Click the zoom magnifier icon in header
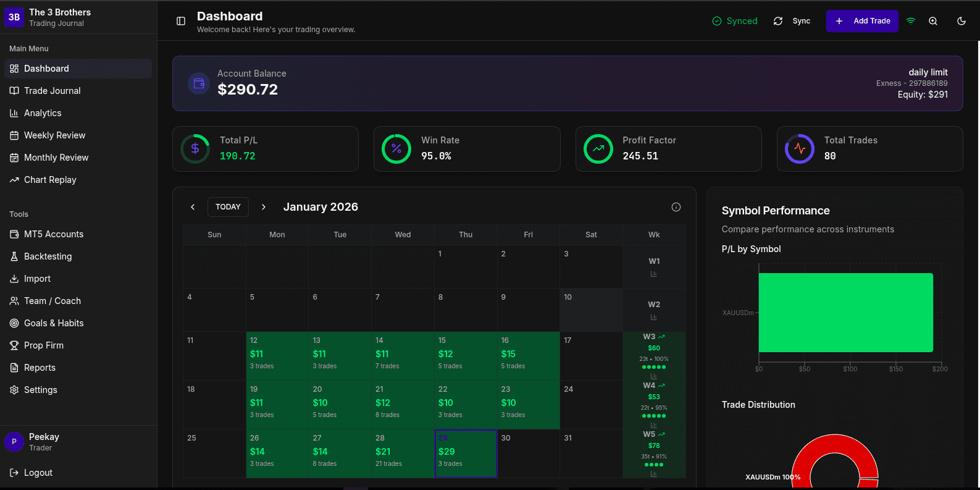980x490 pixels. [933, 21]
